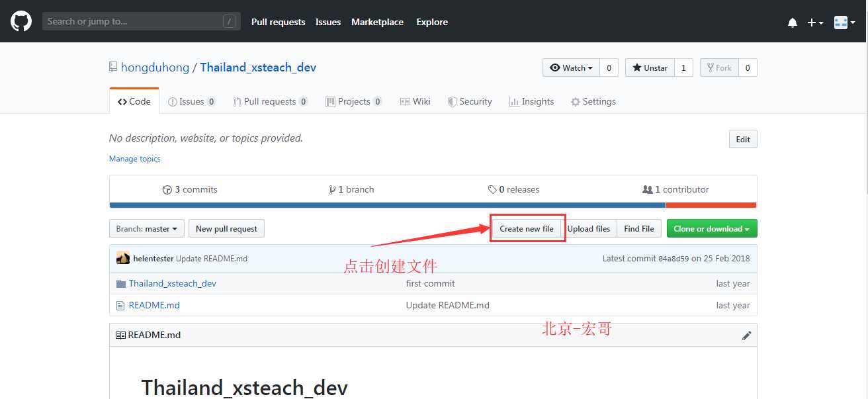Expand Clone or download dropdown
Screen dimensions: 868x399
click(x=712, y=229)
